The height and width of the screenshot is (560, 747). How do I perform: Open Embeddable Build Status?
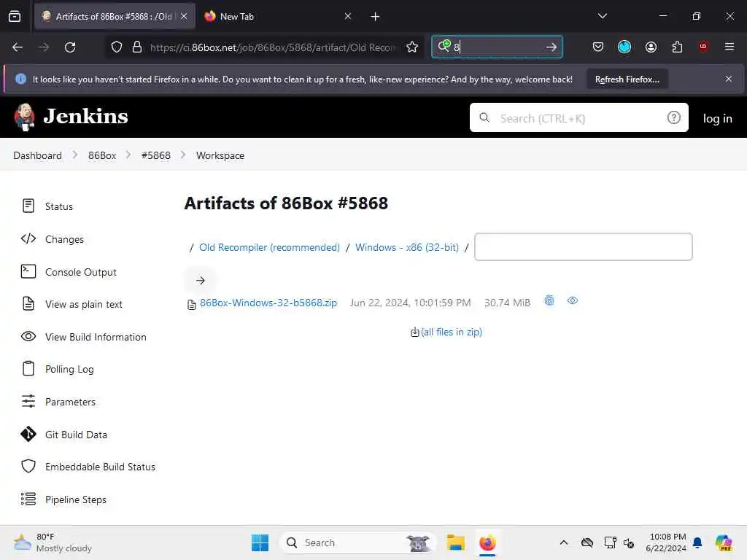click(x=88, y=467)
